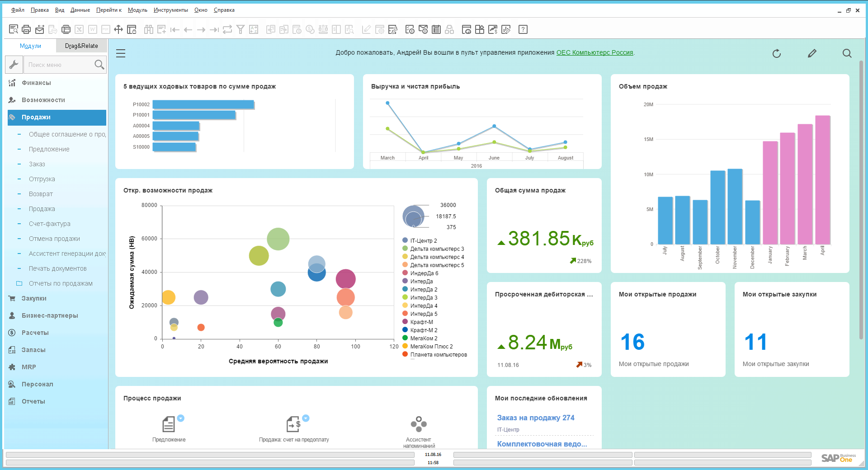The width and height of the screenshot is (868, 470).
Task: Click the P10002 bar in top products chart
Action: point(203,104)
